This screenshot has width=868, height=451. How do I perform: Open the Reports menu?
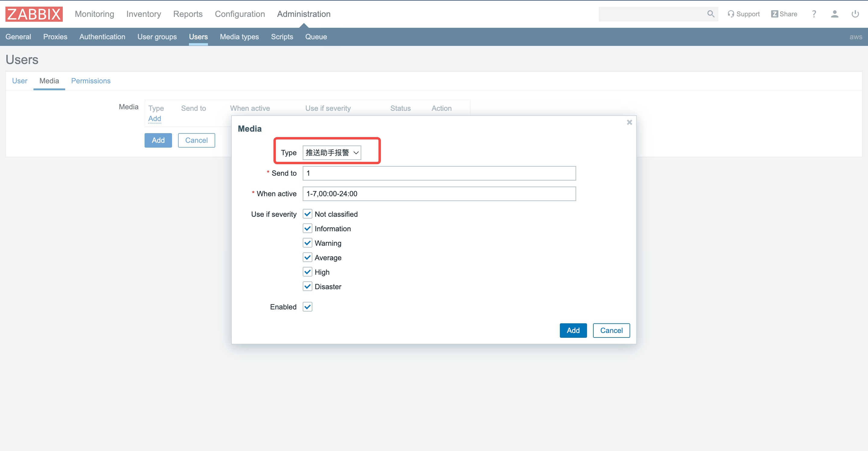(x=188, y=14)
